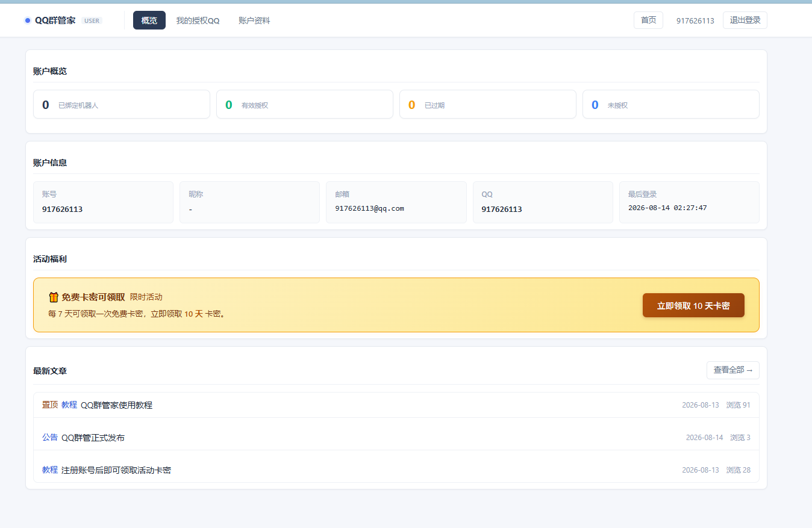Image resolution: width=812 pixels, height=528 pixels.
Task: Click the 浏览 91 view count
Action: tap(739, 405)
